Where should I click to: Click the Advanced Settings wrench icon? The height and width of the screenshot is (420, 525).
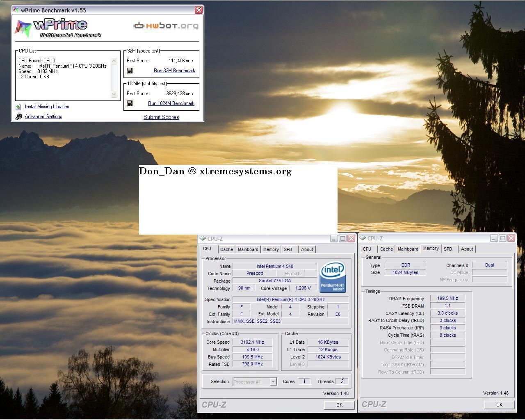pos(18,116)
